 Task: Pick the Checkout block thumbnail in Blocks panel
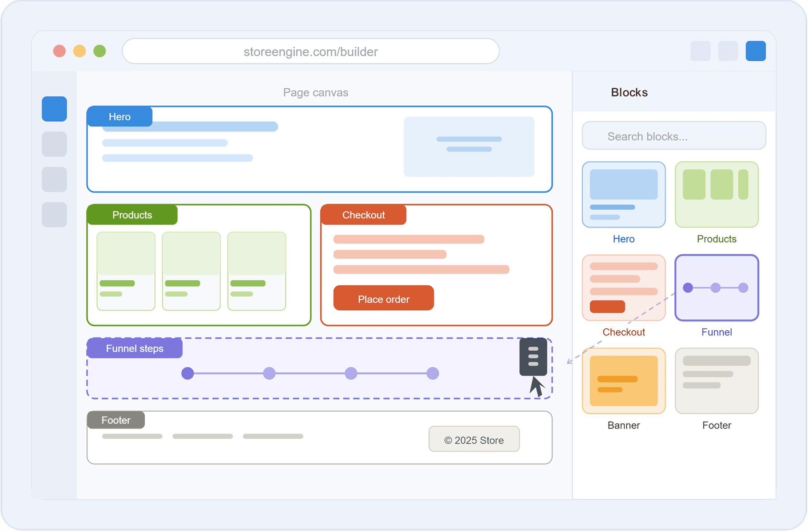624,288
